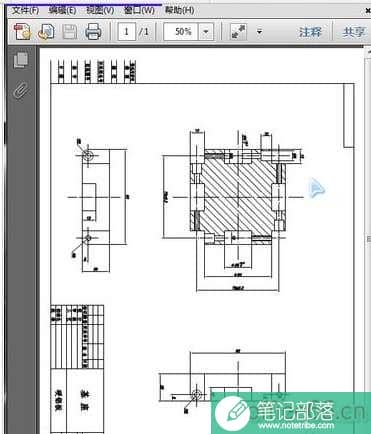Open the 窗口(W) menu
371x434 pixels.
click(x=139, y=10)
